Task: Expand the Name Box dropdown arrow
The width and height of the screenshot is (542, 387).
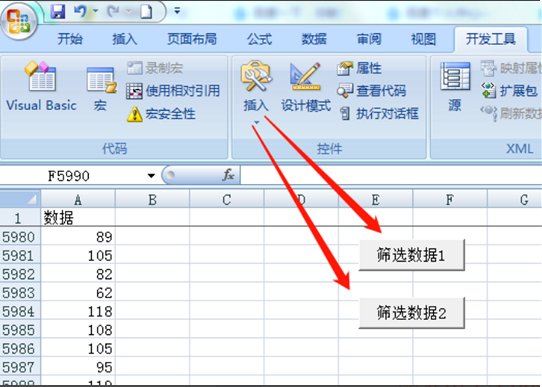Action: [x=151, y=176]
